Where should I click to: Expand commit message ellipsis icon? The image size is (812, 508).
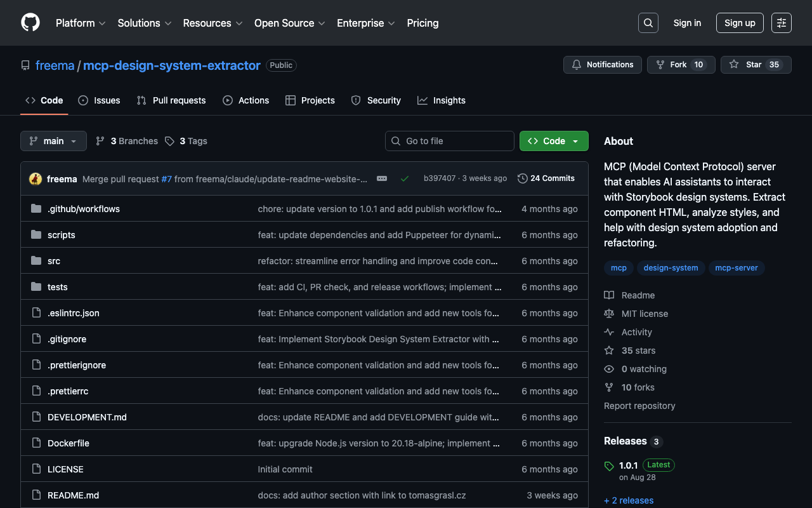coord(382,179)
